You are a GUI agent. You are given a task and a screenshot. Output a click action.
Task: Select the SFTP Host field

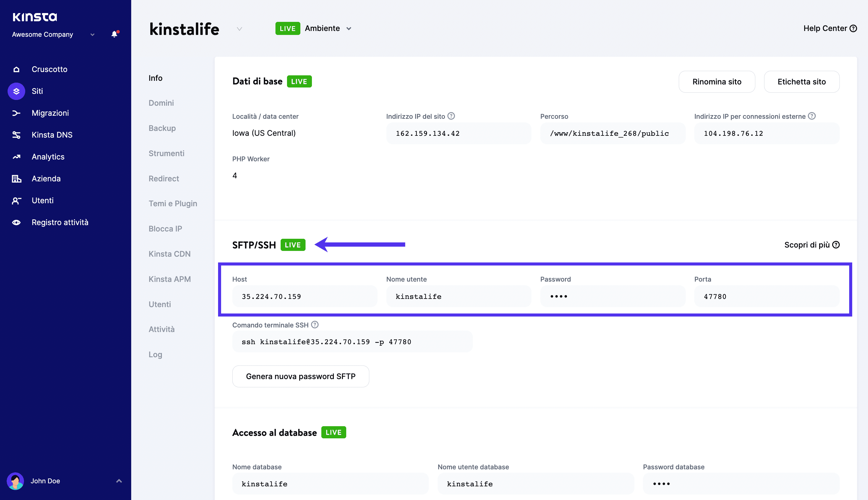304,296
